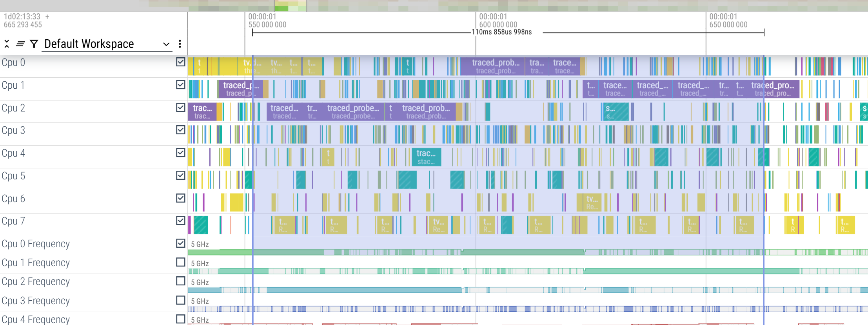Collapse all tracks using the collapse icon
Viewport: 868px width, 325px height.
[x=7, y=44]
